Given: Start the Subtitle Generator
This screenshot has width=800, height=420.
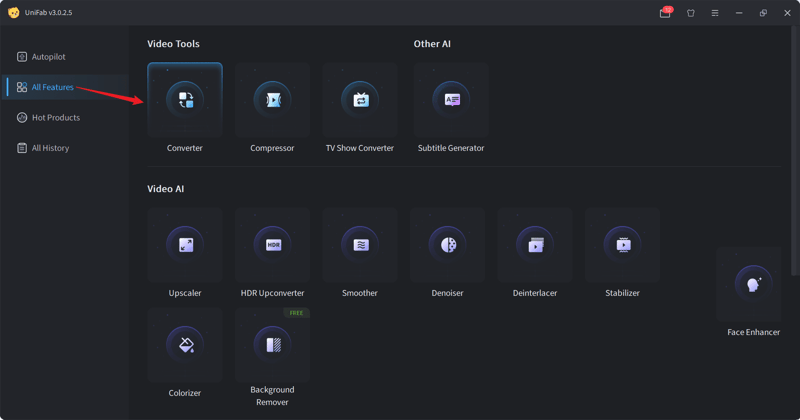Looking at the screenshot, I should point(451,100).
